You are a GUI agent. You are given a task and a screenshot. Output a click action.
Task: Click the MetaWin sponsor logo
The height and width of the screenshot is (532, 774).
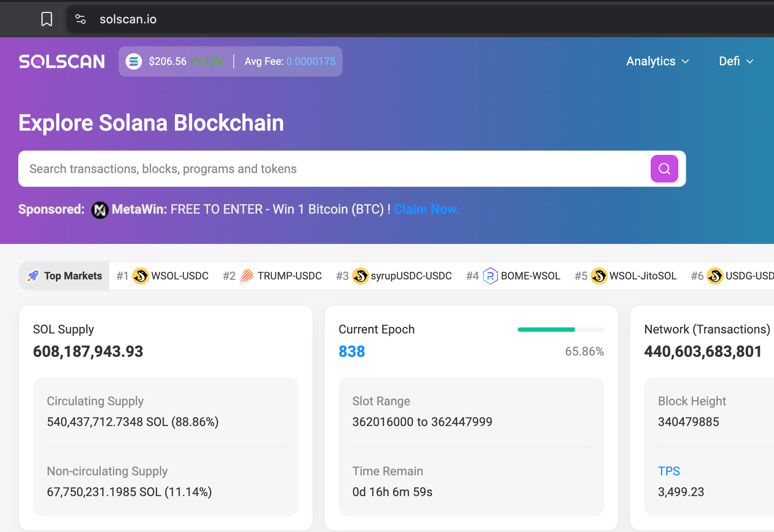click(x=100, y=210)
